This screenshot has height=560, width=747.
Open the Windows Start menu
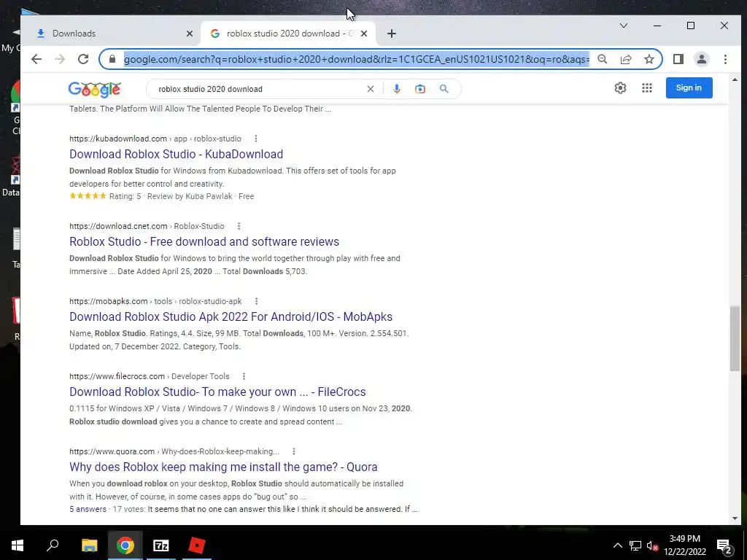pyautogui.click(x=18, y=545)
